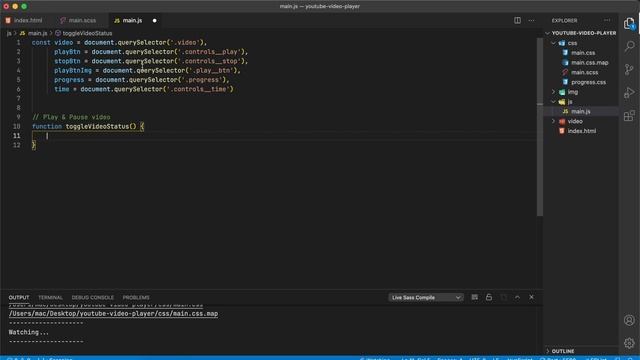Clear the output panel
The image size is (640, 360).
click(x=474, y=298)
